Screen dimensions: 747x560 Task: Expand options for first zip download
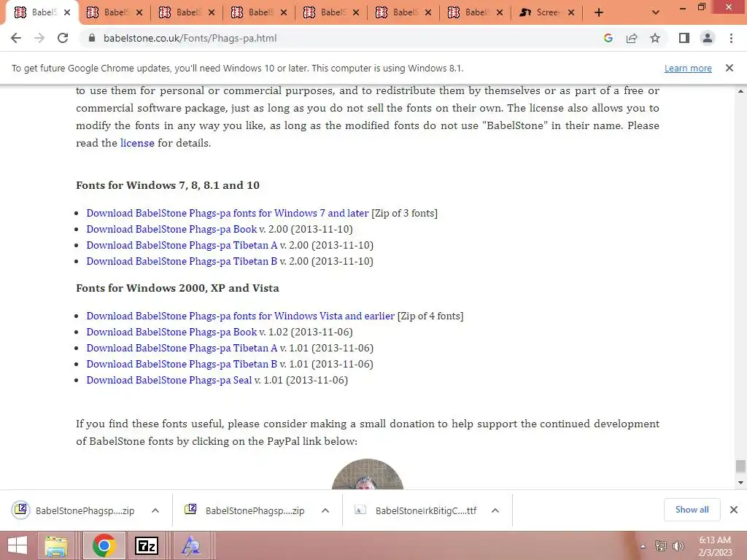pyautogui.click(x=155, y=510)
